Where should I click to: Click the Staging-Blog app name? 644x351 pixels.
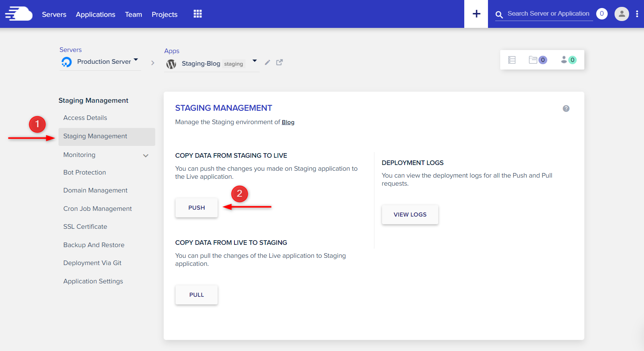[x=201, y=63]
